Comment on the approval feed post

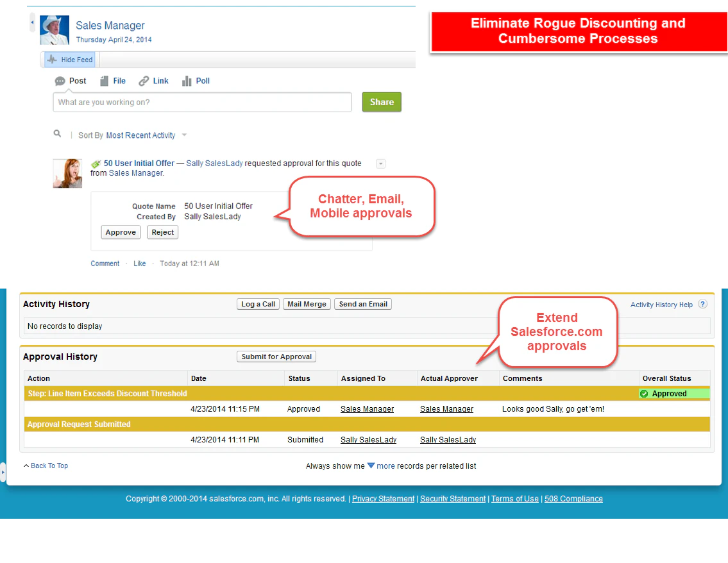[105, 264]
